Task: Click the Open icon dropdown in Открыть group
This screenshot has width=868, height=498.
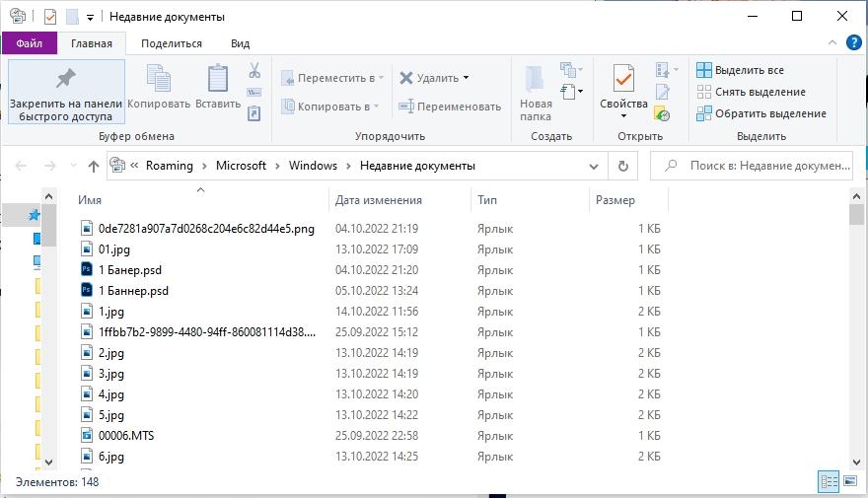Action: point(667,70)
